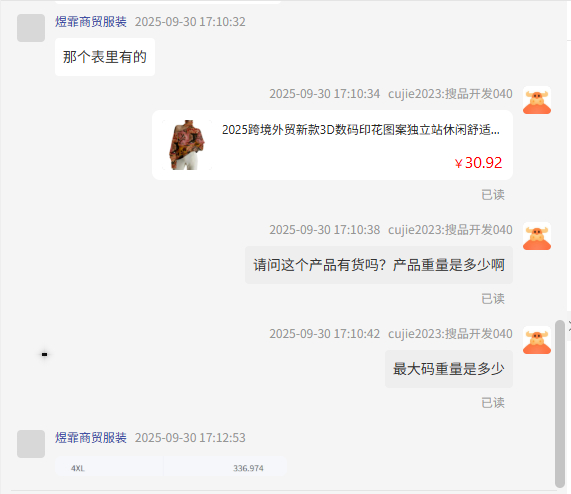This screenshot has width=571, height=494.
Task: Click 已读 status under 最大码重量是多少
Action: pos(493,403)
